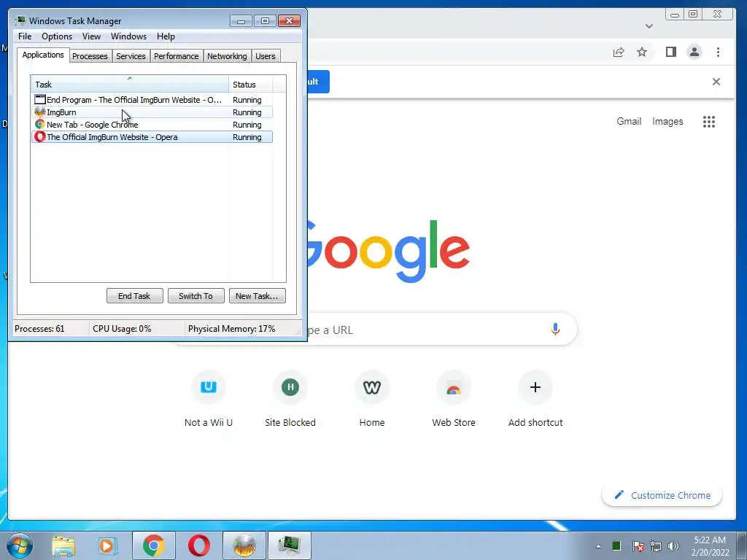Click the green CPU meter tray icon

point(616,545)
